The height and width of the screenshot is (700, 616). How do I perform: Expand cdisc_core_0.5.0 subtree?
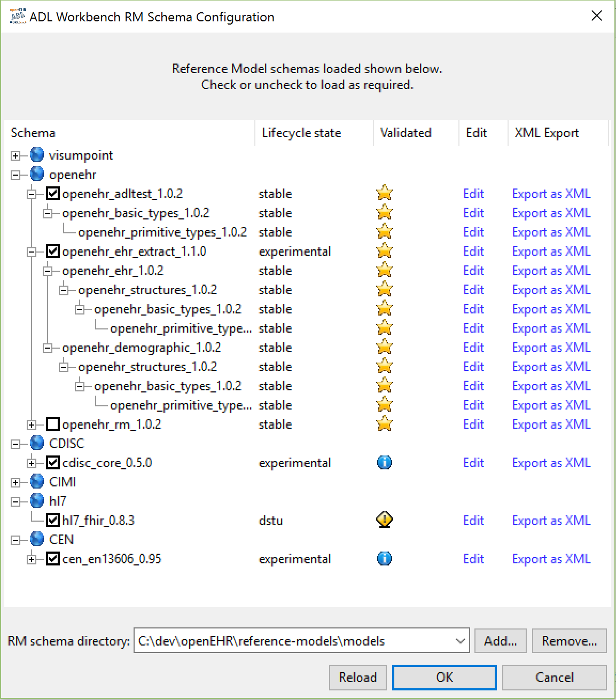click(x=32, y=463)
